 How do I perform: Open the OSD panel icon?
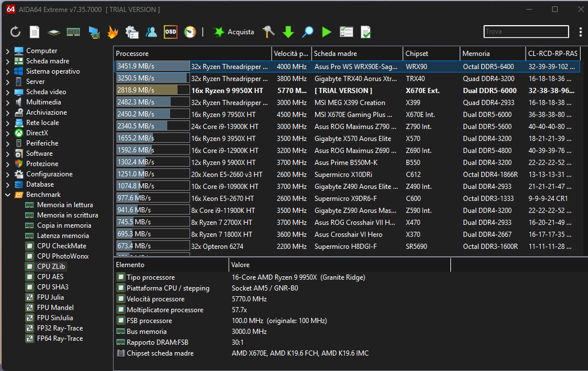point(171,32)
